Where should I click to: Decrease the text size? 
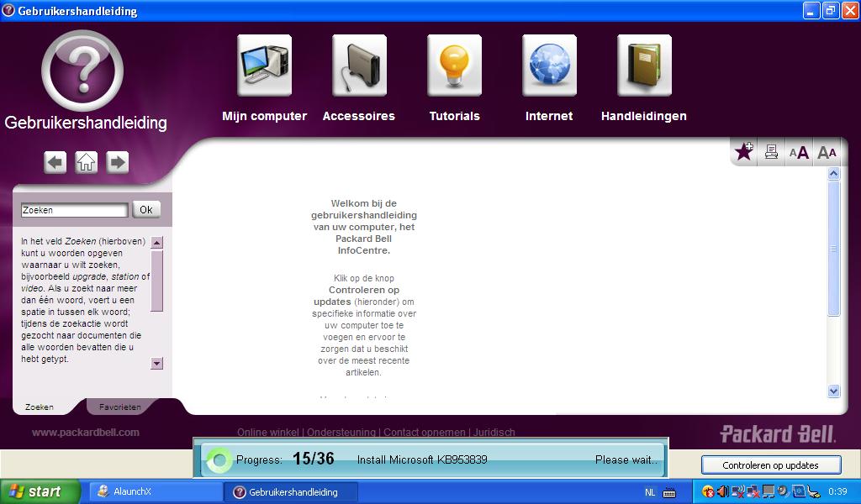pos(827,152)
